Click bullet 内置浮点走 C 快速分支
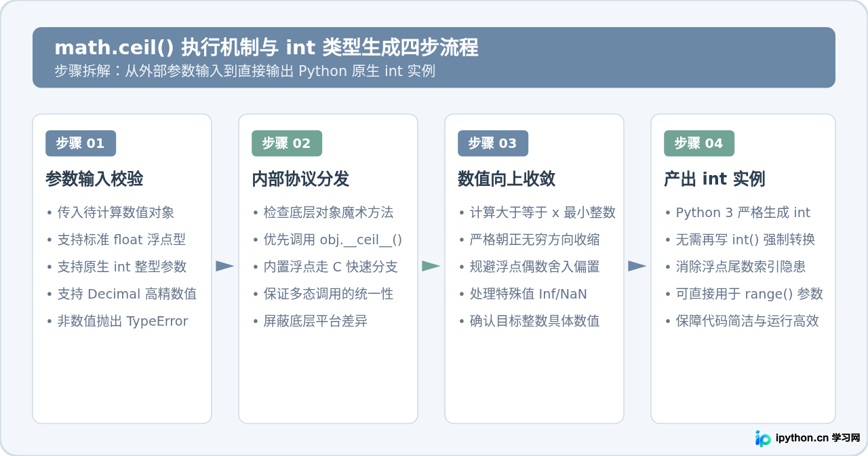Viewport: 868px width, 456px height. point(325,267)
